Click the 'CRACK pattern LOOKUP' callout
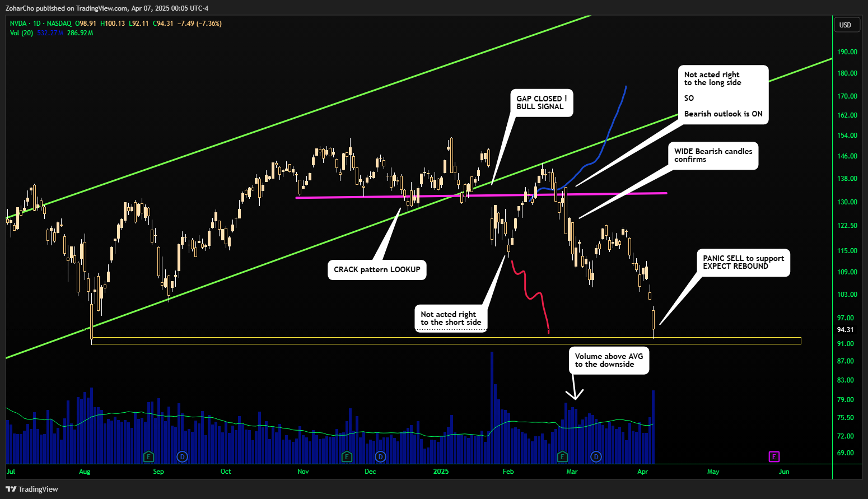This screenshot has height=499, width=868. click(377, 270)
